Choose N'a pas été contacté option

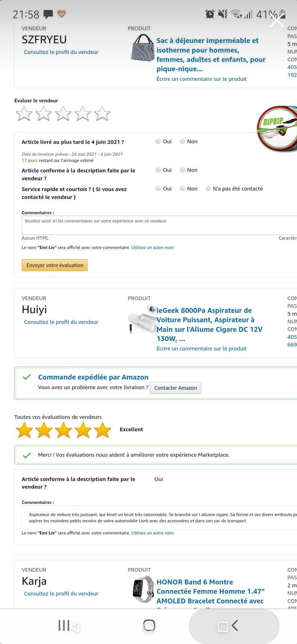click(208, 189)
